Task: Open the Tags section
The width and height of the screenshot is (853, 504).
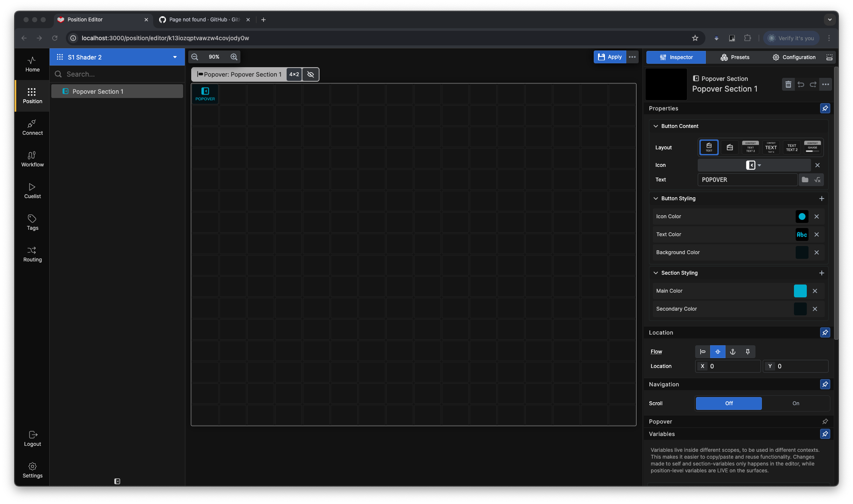Action: pos(33,222)
